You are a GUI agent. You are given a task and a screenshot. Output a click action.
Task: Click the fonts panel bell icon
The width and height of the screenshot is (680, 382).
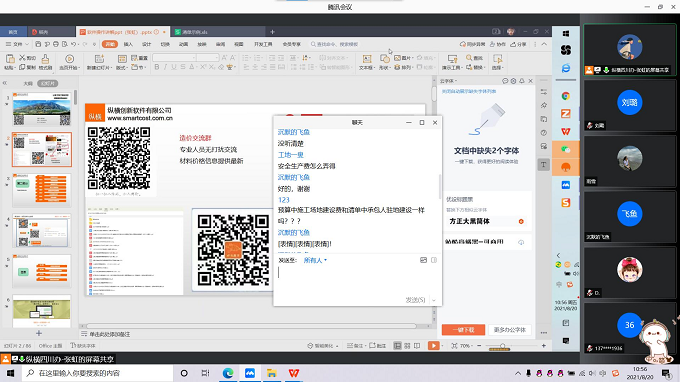point(522,81)
